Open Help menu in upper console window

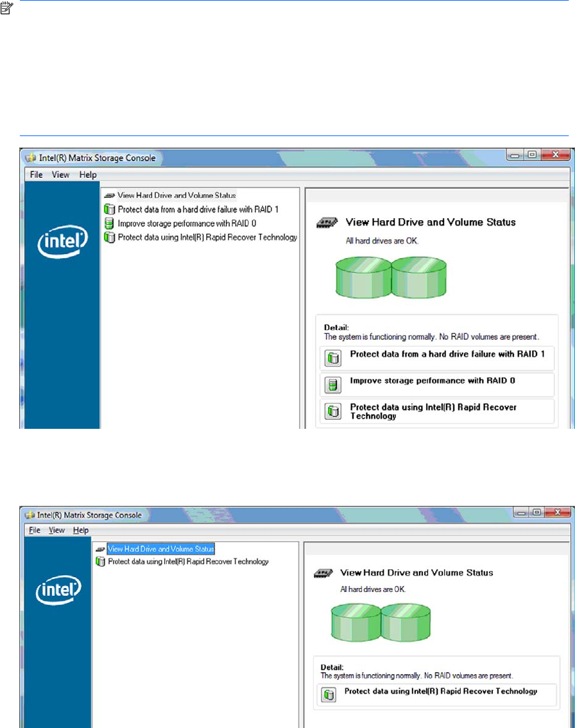tap(88, 175)
